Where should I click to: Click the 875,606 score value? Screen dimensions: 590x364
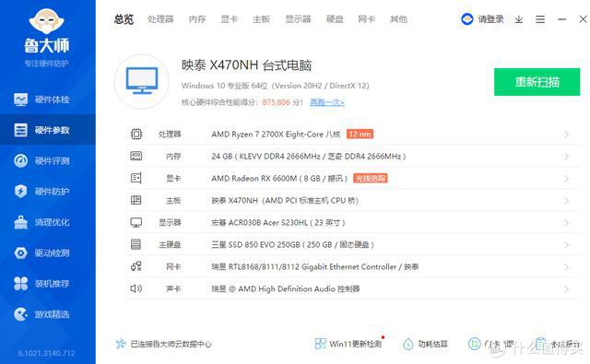click(277, 102)
